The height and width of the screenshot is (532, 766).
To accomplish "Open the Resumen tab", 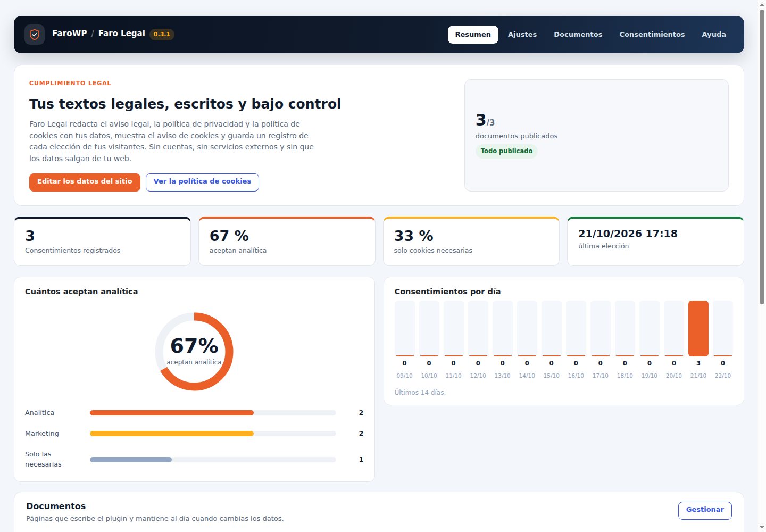I will (473, 35).
